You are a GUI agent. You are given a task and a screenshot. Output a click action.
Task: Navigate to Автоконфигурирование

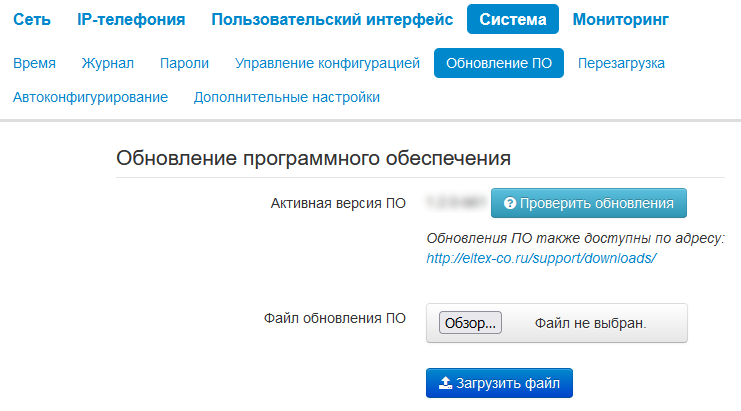tap(90, 97)
